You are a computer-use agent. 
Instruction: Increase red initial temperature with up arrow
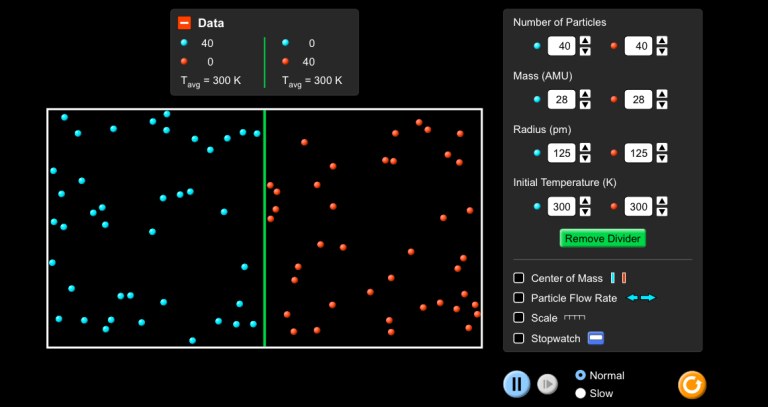pos(662,201)
